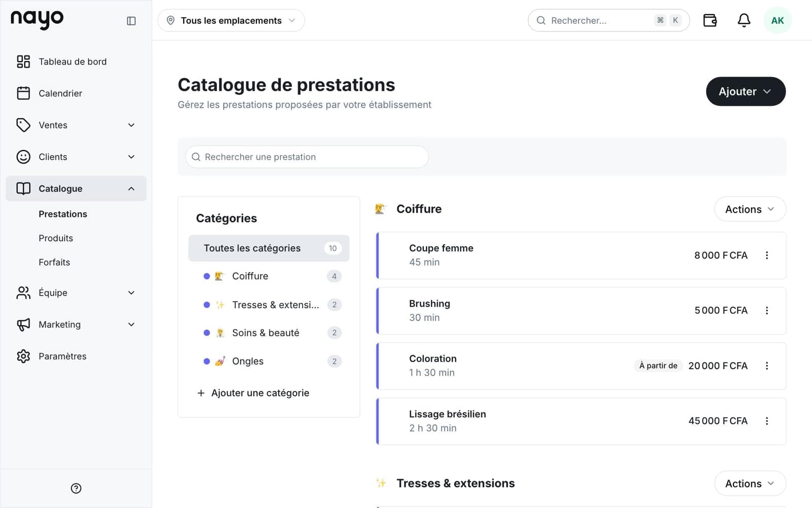Open the Brushing service name

tap(429, 303)
